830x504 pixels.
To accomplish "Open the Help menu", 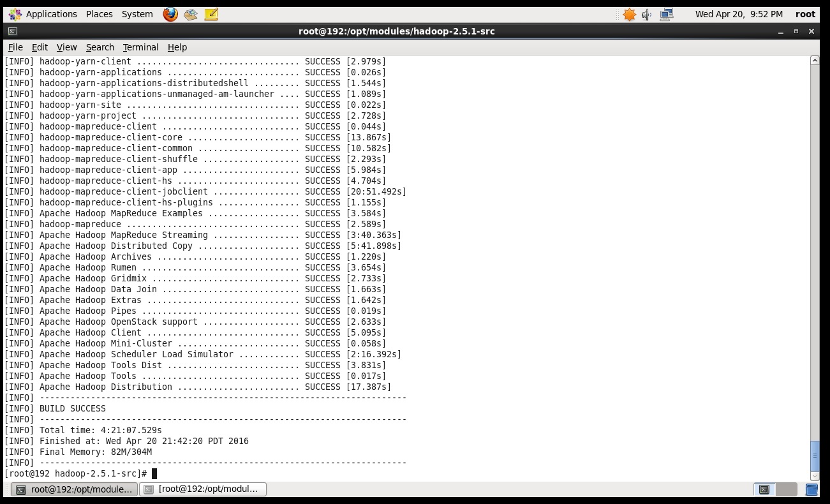I will pyautogui.click(x=177, y=47).
